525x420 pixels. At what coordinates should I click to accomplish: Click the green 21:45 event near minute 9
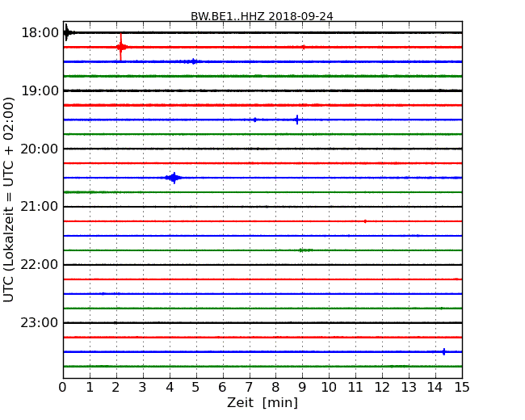pyautogui.click(x=305, y=250)
